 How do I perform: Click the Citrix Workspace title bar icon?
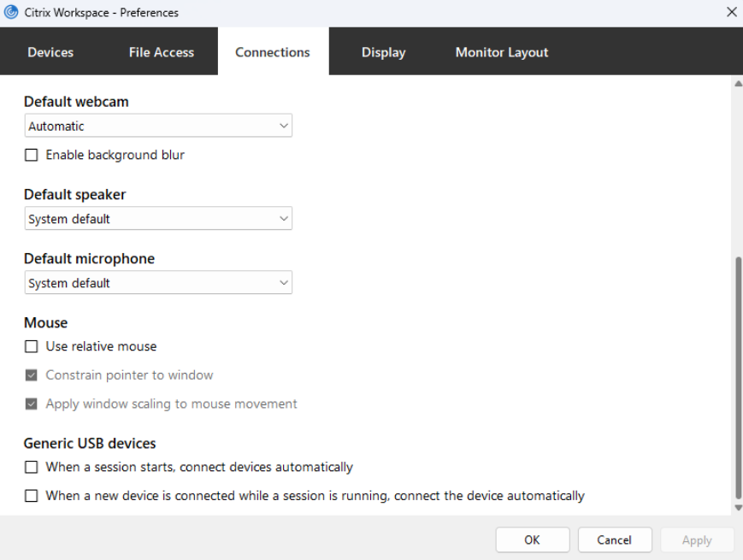(x=11, y=13)
